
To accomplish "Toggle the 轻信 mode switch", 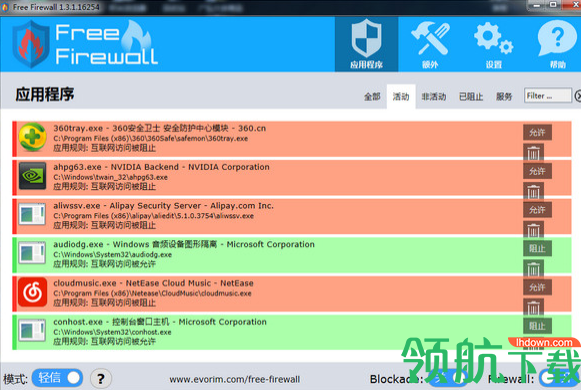I will click(x=57, y=378).
